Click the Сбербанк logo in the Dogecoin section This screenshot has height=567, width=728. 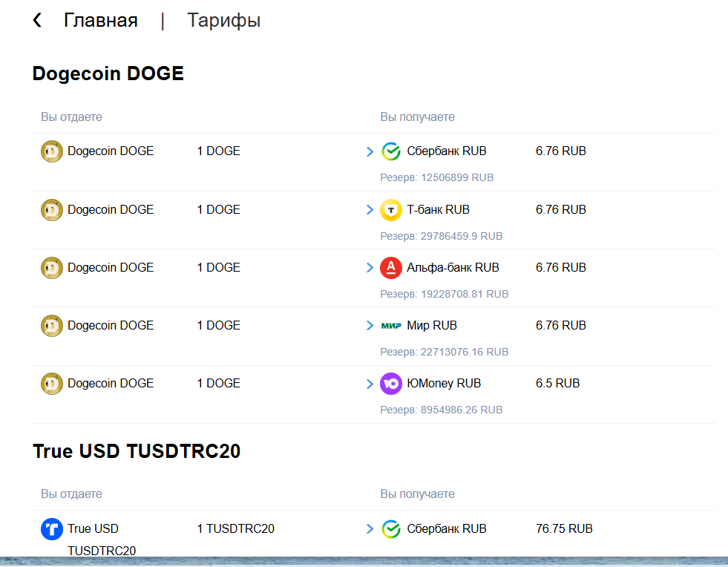point(391,151)
